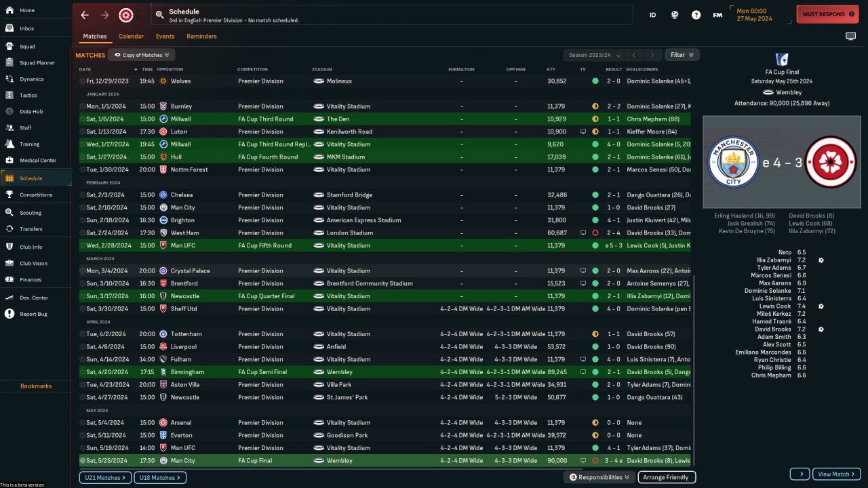
Task: Open the help question mark icon
Action: click(x=696, y=15)
